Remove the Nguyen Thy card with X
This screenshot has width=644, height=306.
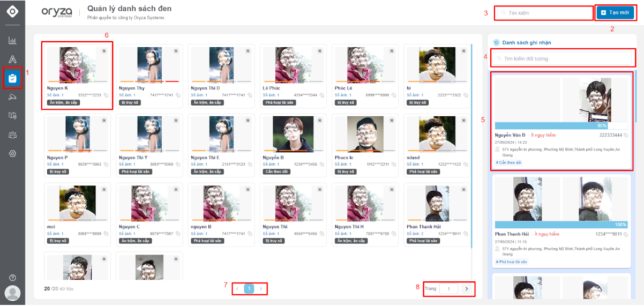point(176,51)
